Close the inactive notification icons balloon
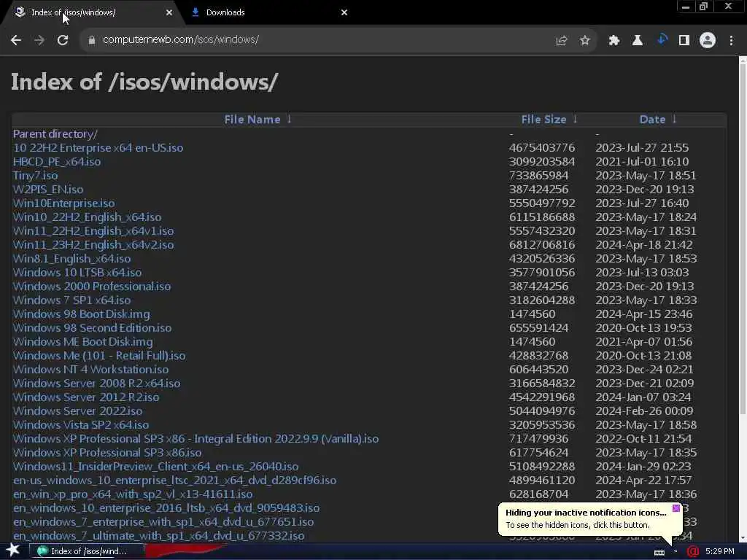Viewport: 747px width, 560px height. click(676, 508)
